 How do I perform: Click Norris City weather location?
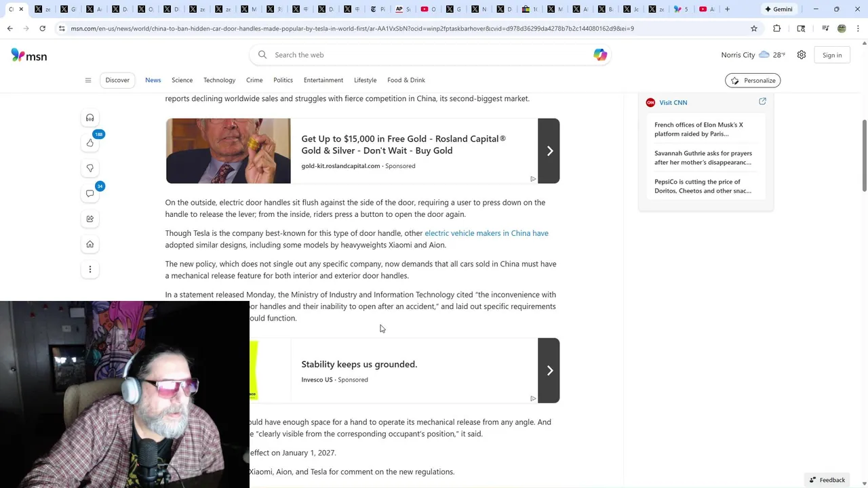click(x=738, y=55)
